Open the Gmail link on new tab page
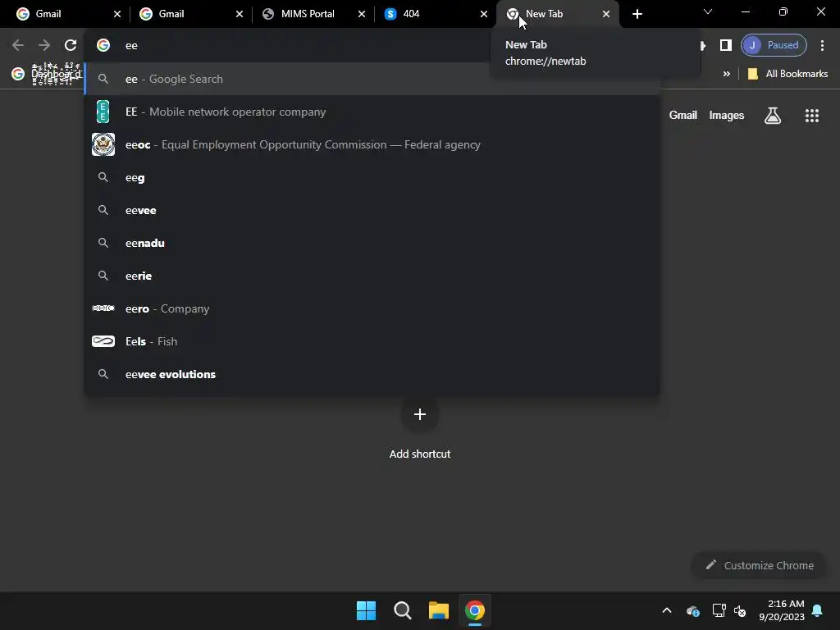Image resolution: width=840 pixels, height=630 pixels. 683,115
